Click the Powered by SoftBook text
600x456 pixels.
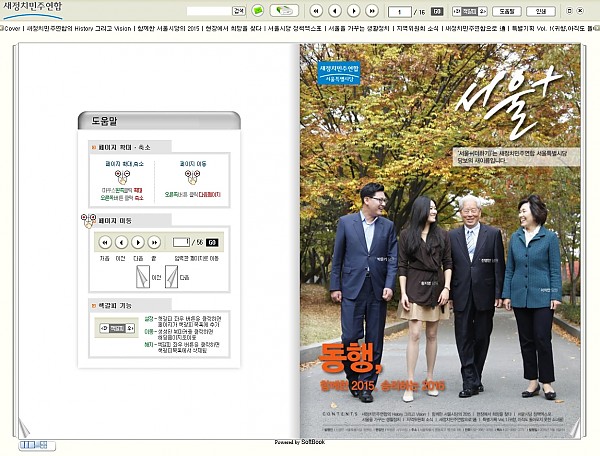tap(300, 442)
